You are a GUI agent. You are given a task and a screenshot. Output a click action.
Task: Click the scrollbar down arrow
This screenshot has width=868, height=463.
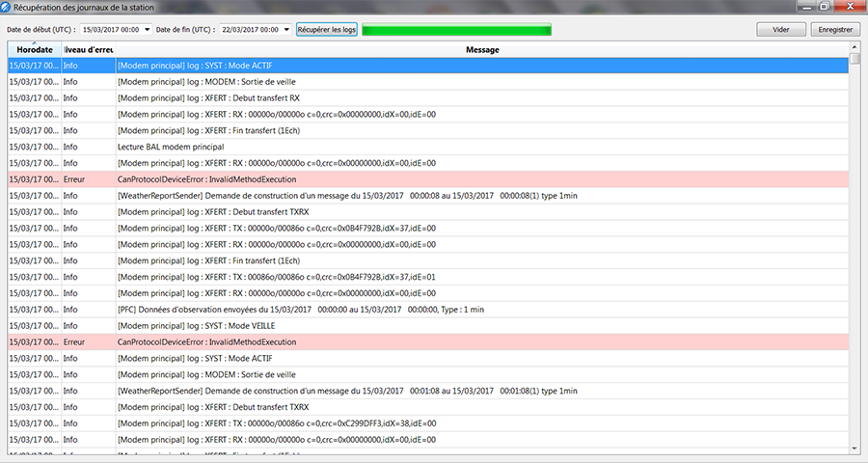855,448
